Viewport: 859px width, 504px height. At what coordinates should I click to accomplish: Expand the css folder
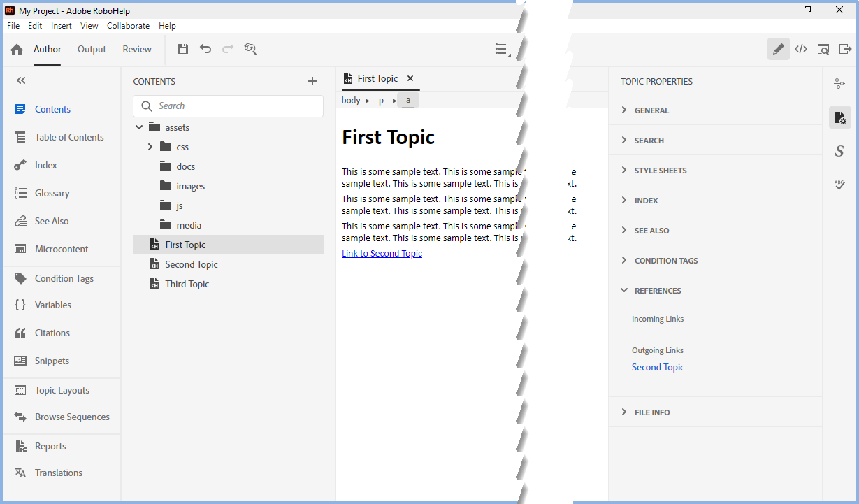[x=150, y=147]
